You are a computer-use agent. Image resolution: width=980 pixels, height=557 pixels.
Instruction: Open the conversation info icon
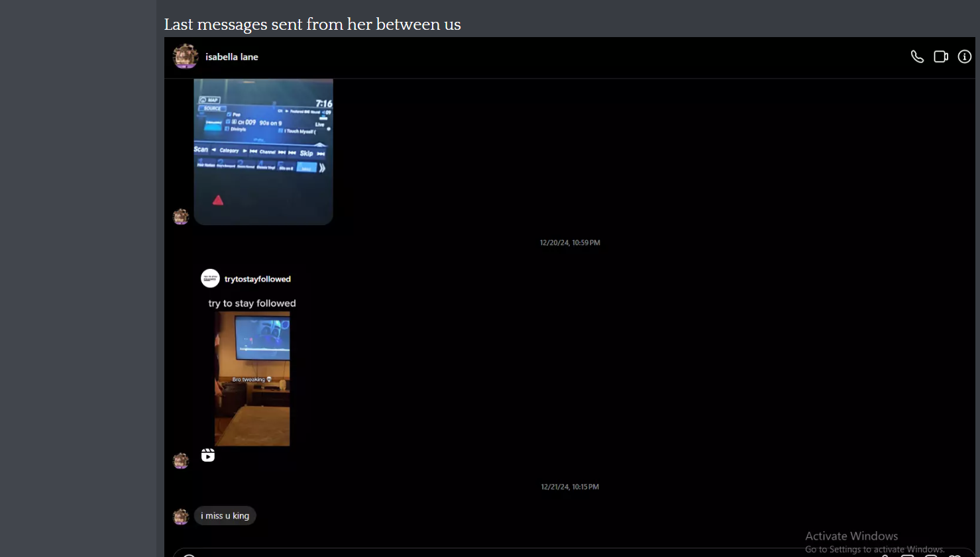[965, 57]
